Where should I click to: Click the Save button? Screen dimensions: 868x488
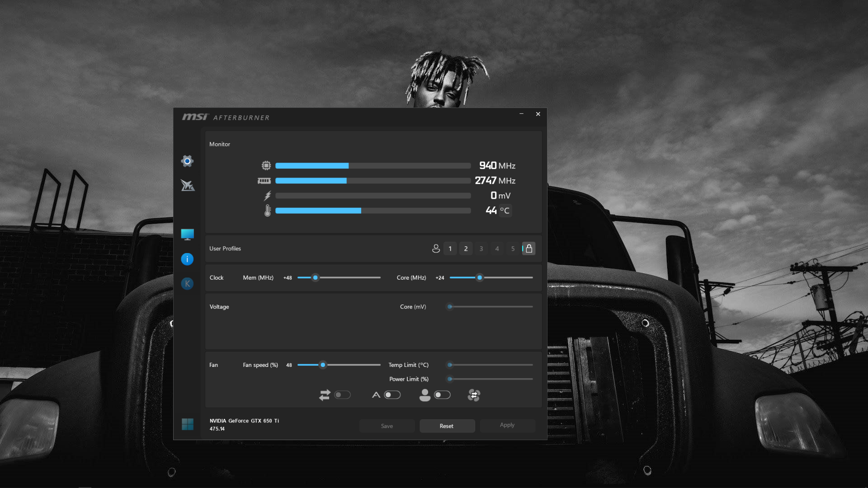tap(387, 426)
